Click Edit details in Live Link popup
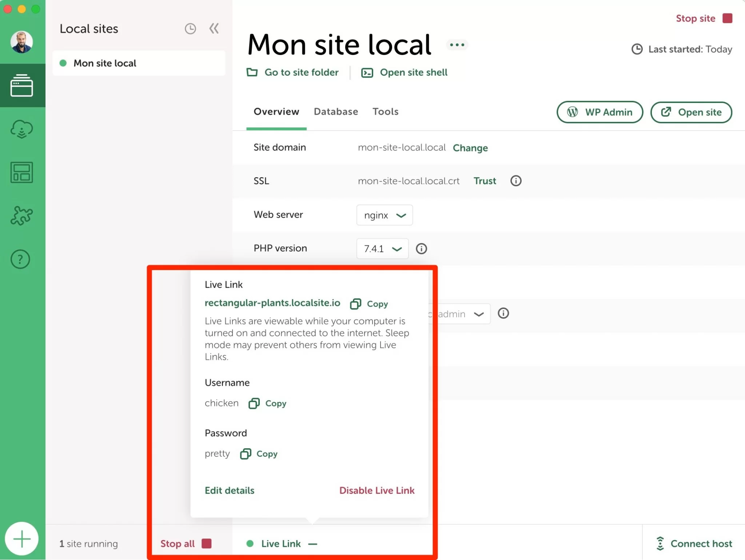Viewport: 745px width, 560px height. pos(230,491)
